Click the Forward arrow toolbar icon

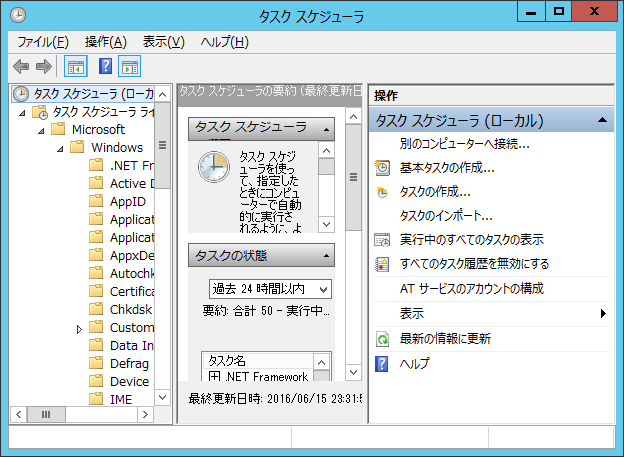44,66
